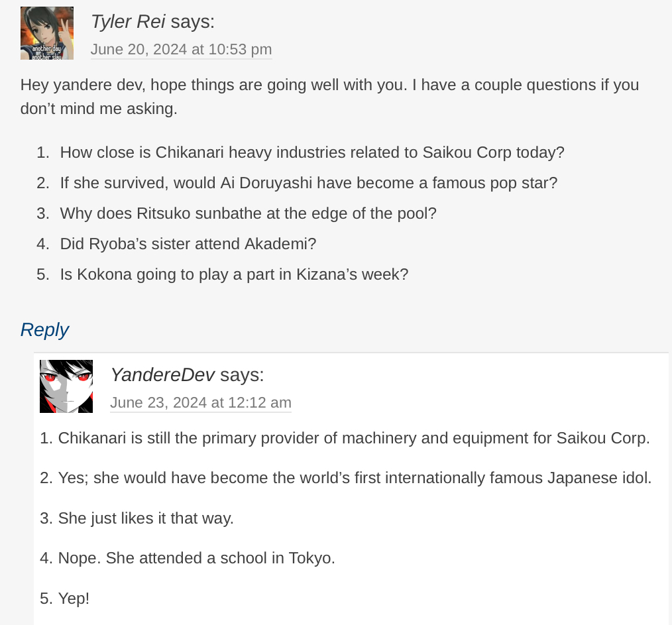Open the June 20, 2024 comment permalink
Image resolution: width=672 pixels, height=625 pixels.
click(181, 50)
